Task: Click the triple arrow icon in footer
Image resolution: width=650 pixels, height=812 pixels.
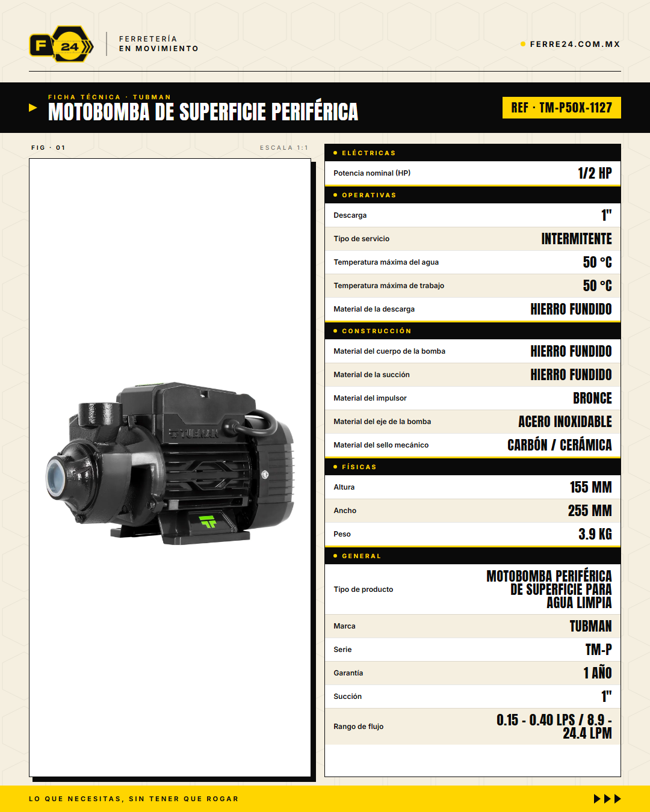Action: pos(607,799)
